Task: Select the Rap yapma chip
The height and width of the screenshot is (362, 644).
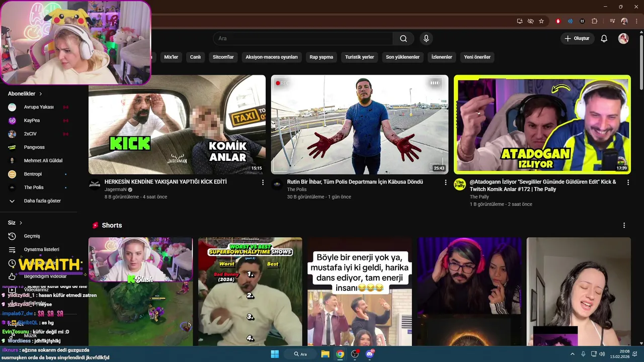Action: click(321, 57)
